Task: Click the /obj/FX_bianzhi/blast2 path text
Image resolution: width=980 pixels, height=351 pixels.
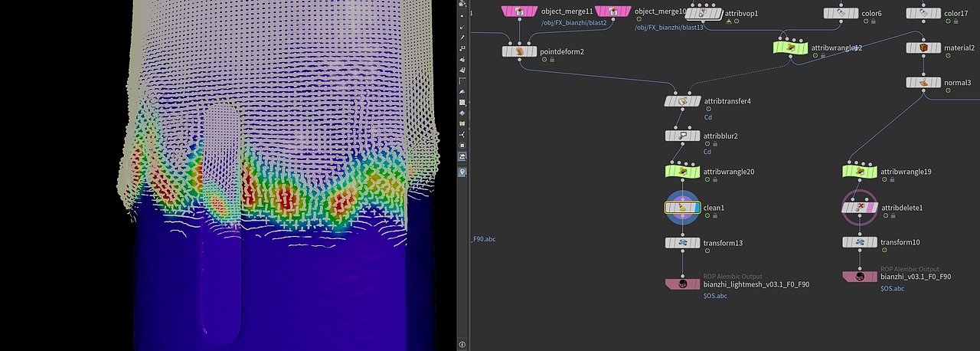Action: pos(573,23)
